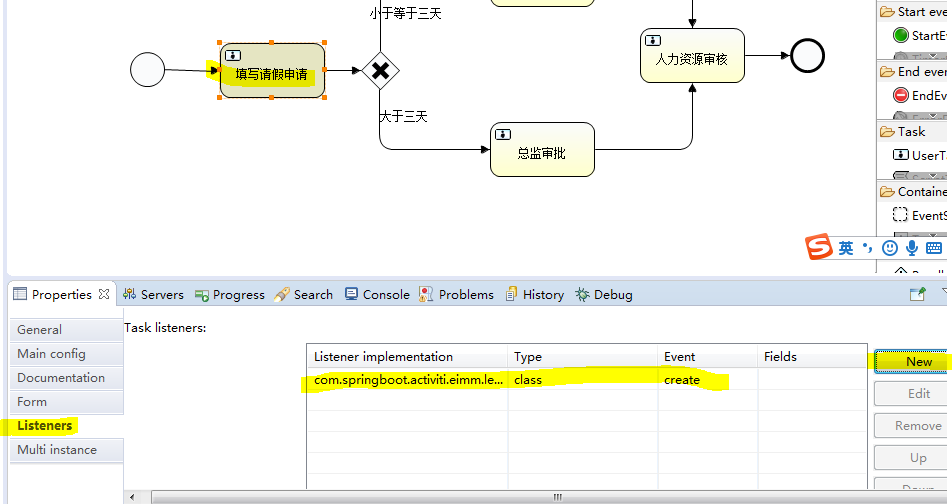The width and height of the screenshot is (952, 504).
Task: Open the Multi instance properties section
Action: tap(66, 450)
